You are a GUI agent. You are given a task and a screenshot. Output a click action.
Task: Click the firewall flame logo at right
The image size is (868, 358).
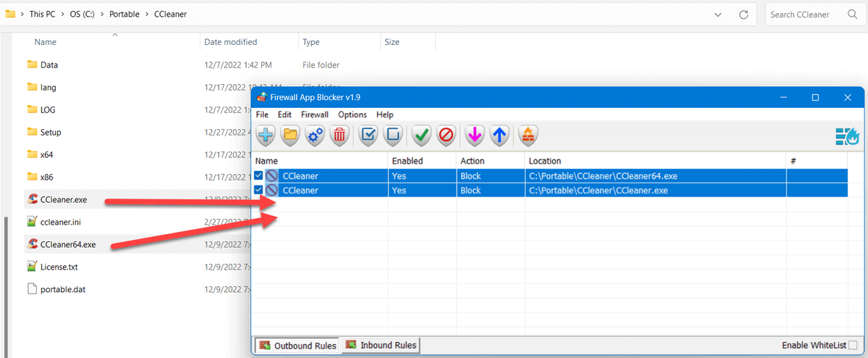pos(846,136)
